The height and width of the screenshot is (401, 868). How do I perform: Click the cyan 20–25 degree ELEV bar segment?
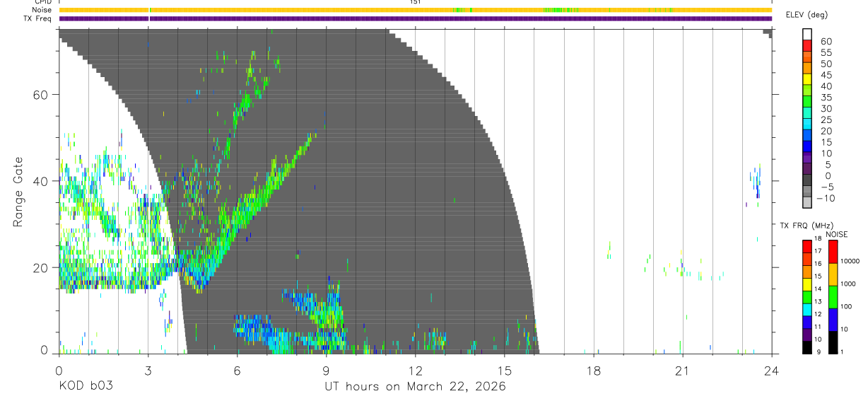click(807, 123)
